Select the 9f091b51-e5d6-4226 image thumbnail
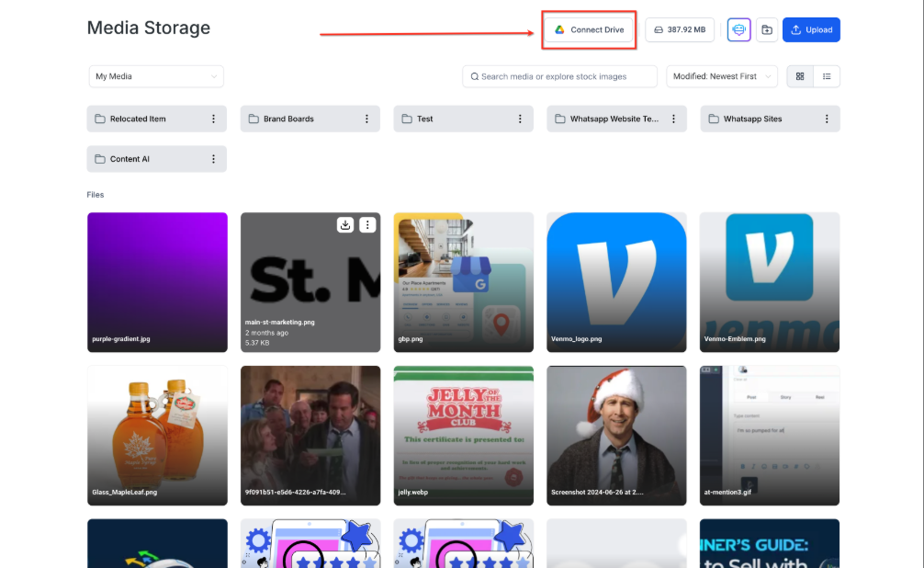Screen dimensions: 924x568 pyautogui.click(x=310, y=436)
